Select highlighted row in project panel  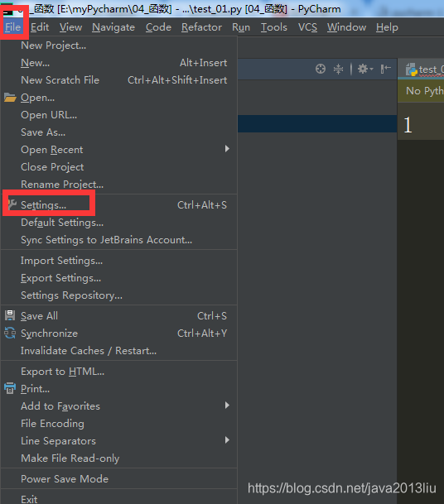[317, 124]
